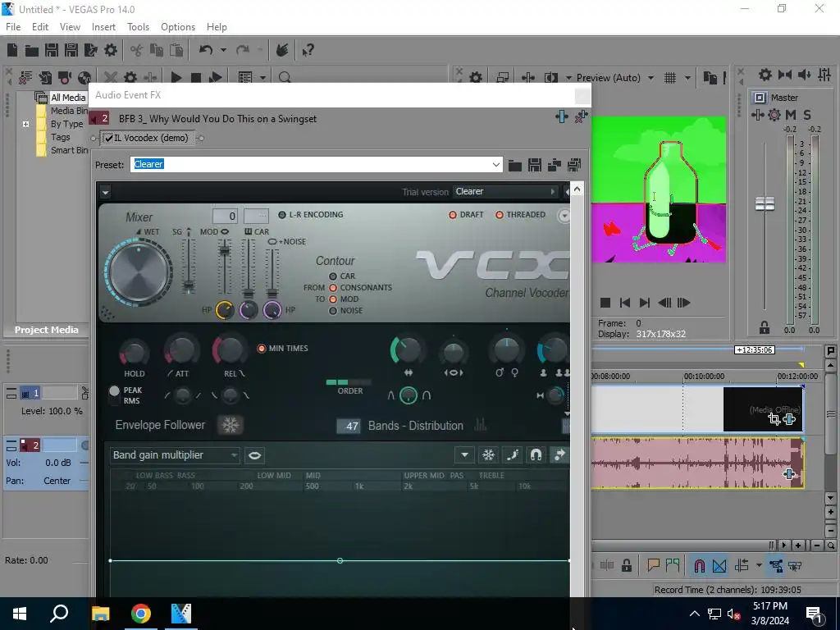Click Dim Output speaker icon in Master Bus
The height and width of the screenshot is (630, 840).
pos(805,75)
